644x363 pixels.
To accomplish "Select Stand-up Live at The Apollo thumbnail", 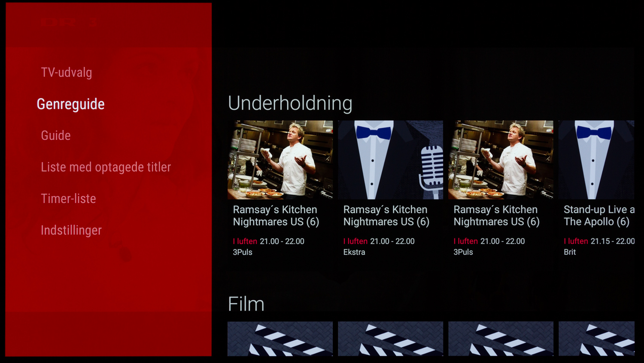I will 596,160.
